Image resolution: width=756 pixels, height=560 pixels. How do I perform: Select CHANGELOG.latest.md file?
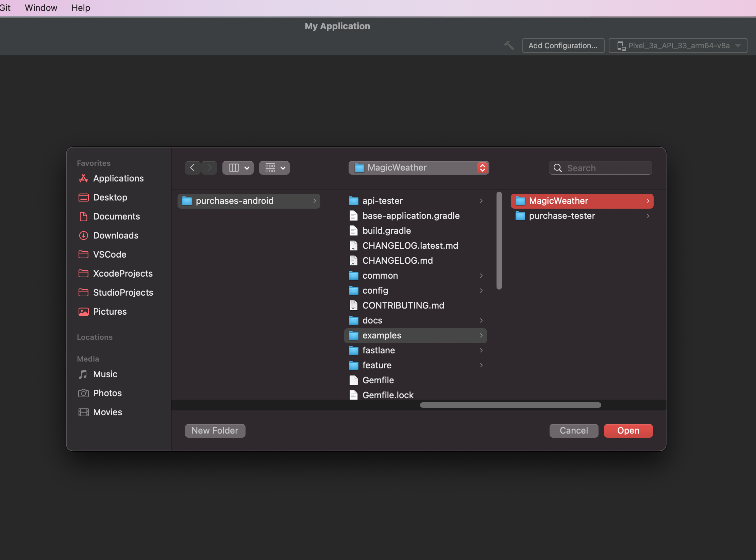pyautogui.click(x=415, y=246)
